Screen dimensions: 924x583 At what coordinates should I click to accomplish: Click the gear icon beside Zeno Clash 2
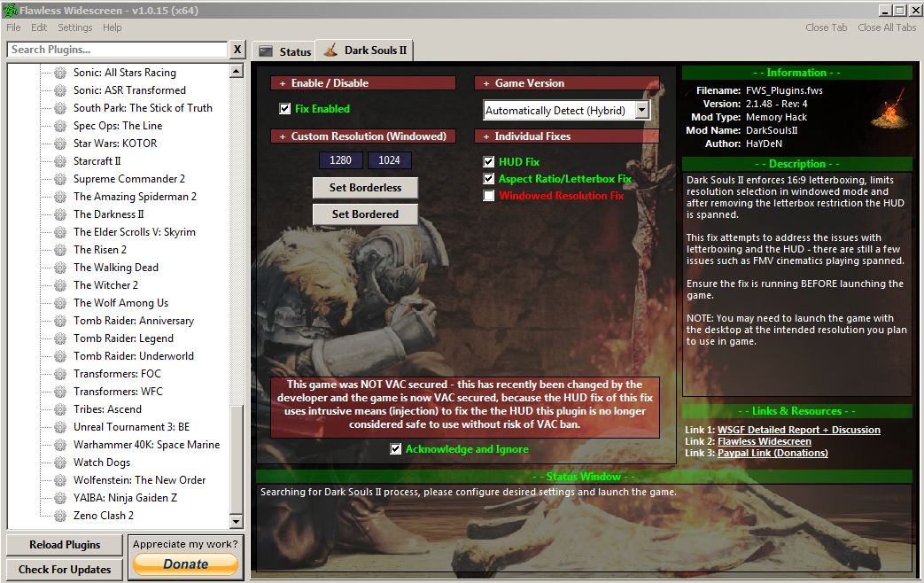60,516
